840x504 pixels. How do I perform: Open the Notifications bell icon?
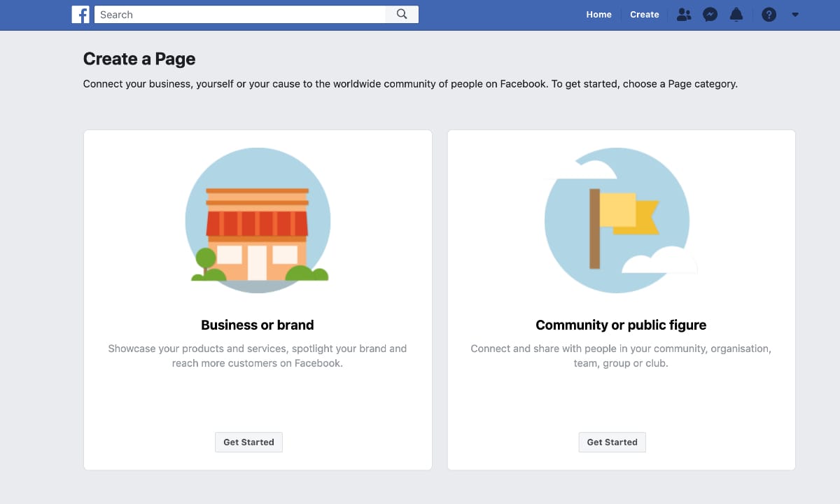pyautogui.click(x=736, y=14)
